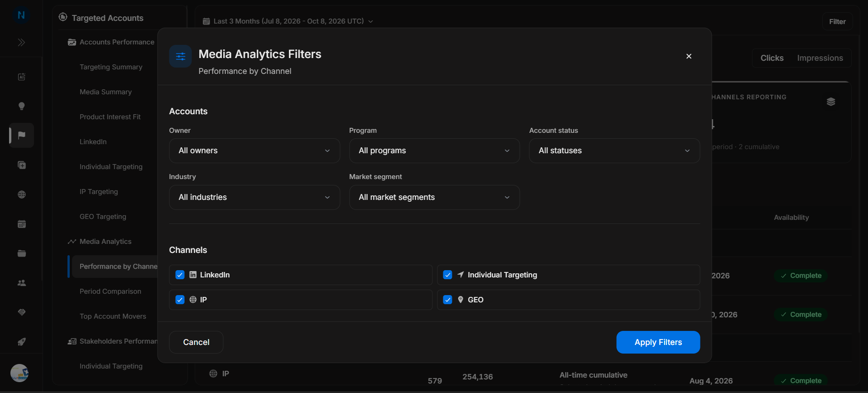The height and width of the screenshot is (393, 868).
Task: Click the Filter button at top right
Action: pyautogui.click(x=837, y=22)
